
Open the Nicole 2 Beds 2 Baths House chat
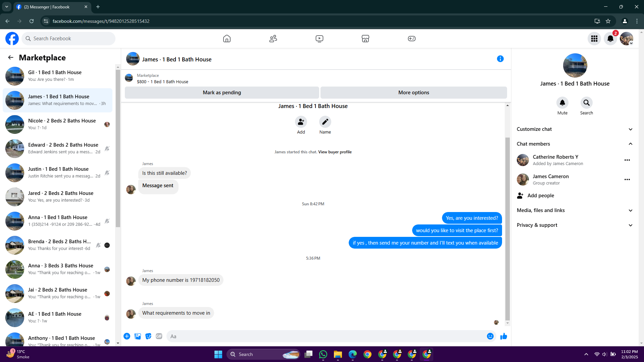(x=58, y=124)
